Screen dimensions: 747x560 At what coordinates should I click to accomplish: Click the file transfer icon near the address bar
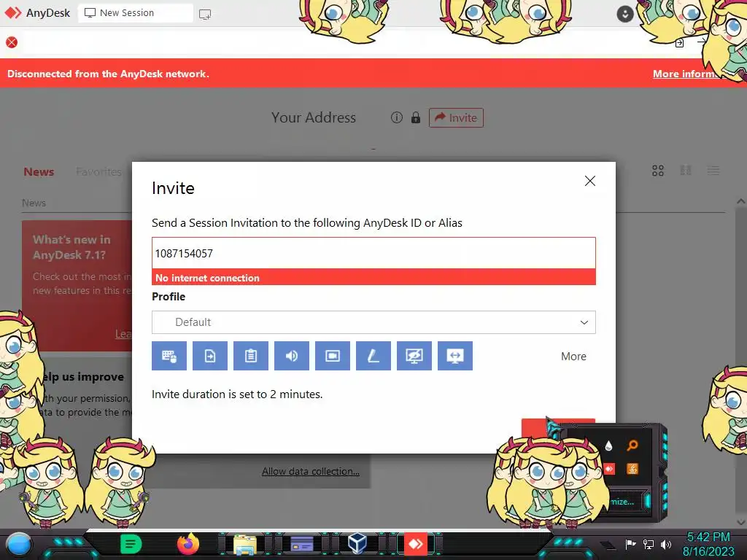[679, 43]
